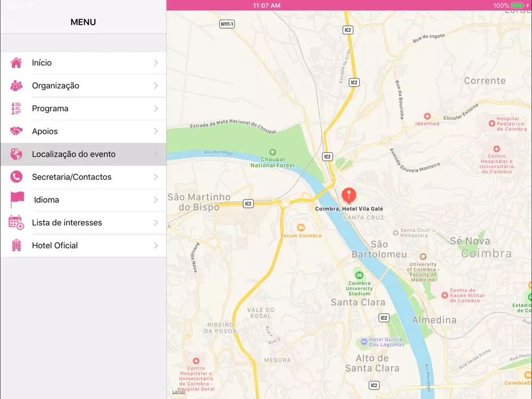Click the house icon beside Início
The image size is (532, 399).
point(16,63)
